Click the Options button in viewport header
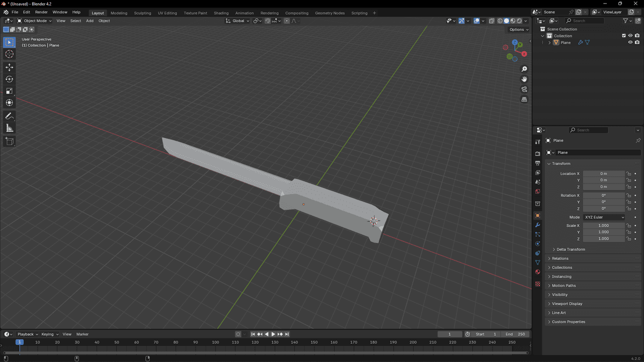 tap(518, 30)
